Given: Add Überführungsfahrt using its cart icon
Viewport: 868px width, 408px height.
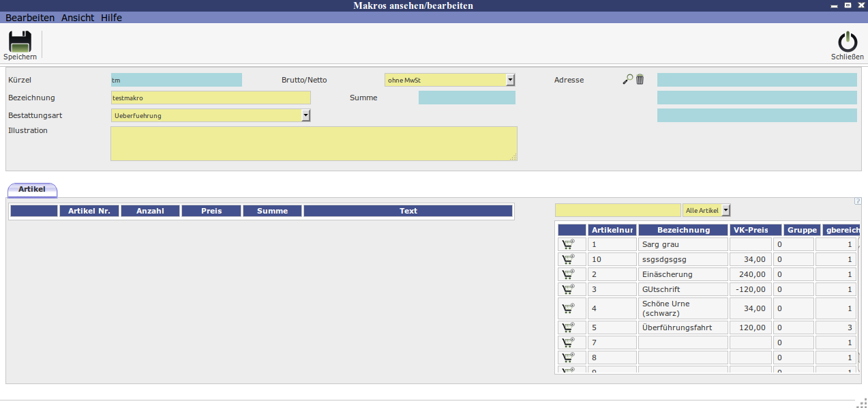Looking at the screenshot, I should pos(567,327).
